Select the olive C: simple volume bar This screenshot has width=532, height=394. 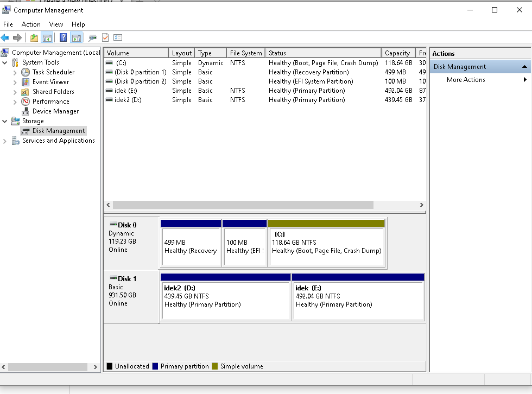[x=326, y=224]
